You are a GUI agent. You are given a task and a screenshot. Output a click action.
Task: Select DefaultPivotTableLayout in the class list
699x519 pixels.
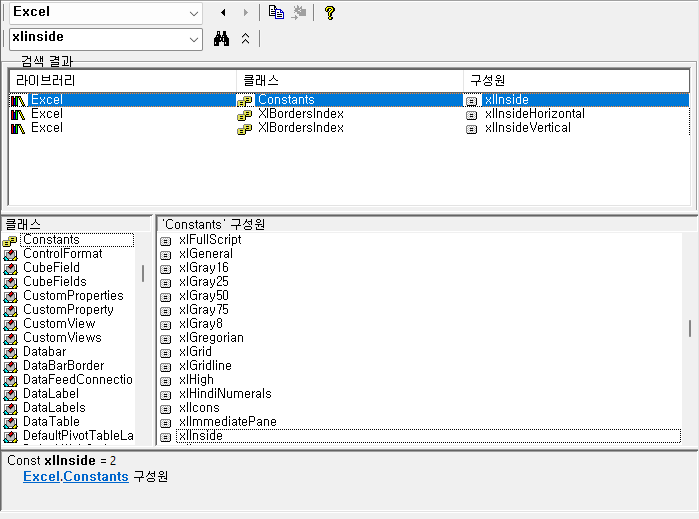point(78,436)
